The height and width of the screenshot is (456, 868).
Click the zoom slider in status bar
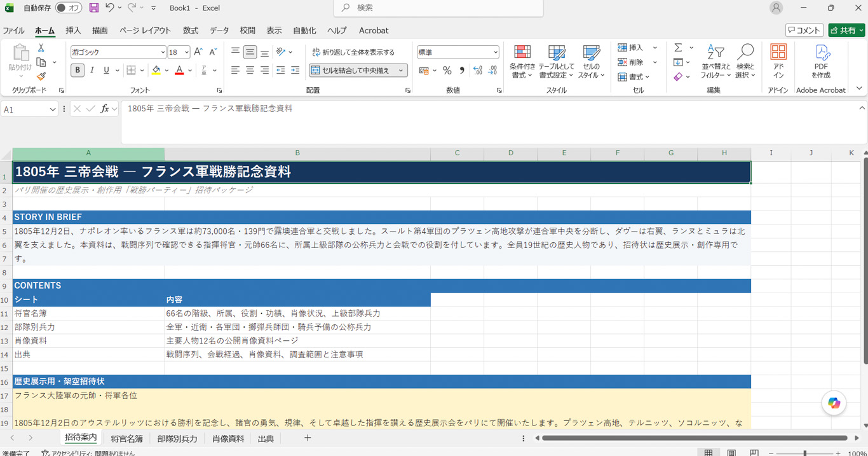tap(805, 453)
